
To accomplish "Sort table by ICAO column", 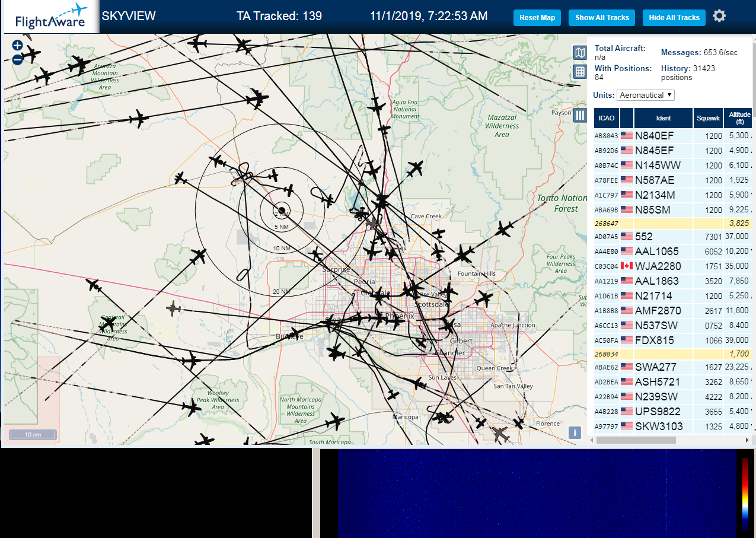I will click(606, 118).
